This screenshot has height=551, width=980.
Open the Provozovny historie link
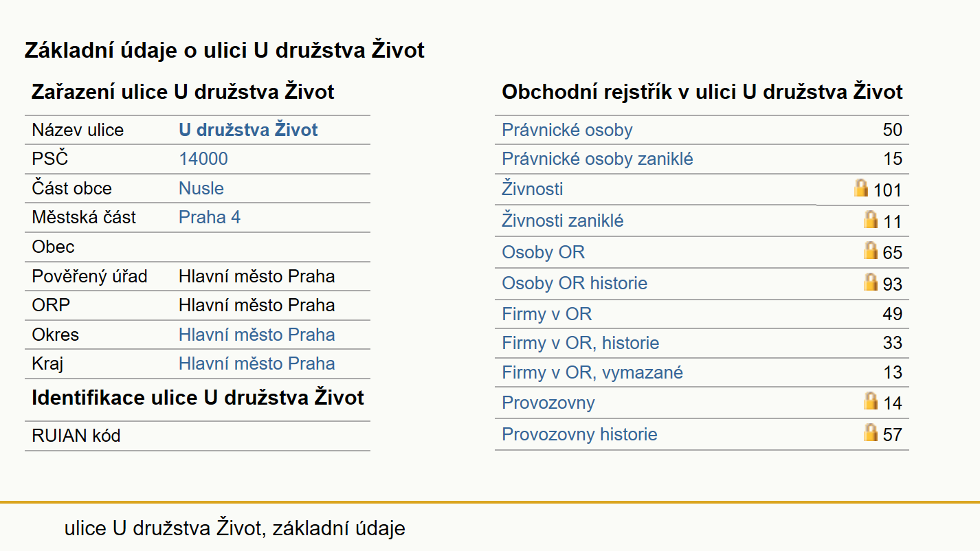point(579,434)
